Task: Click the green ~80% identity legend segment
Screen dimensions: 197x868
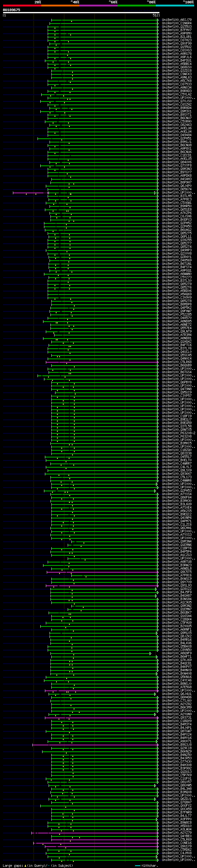Action: pos(137,6)
